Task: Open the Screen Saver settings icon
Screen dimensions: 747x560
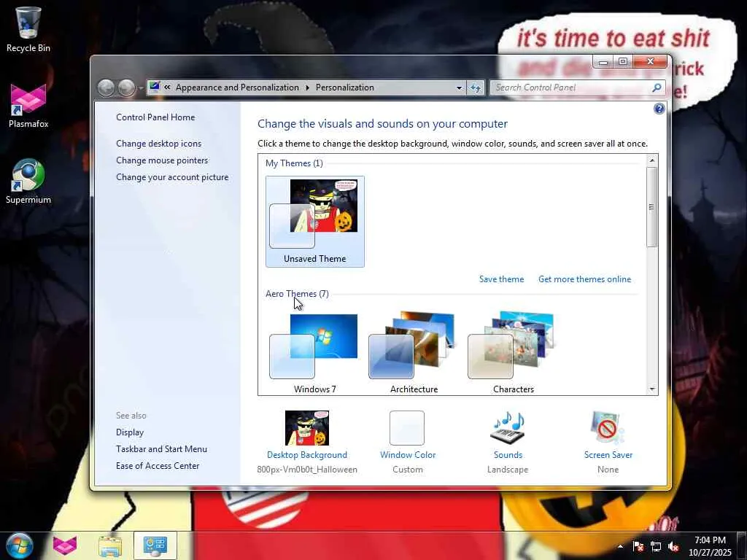Action: [x=608, y=428]
